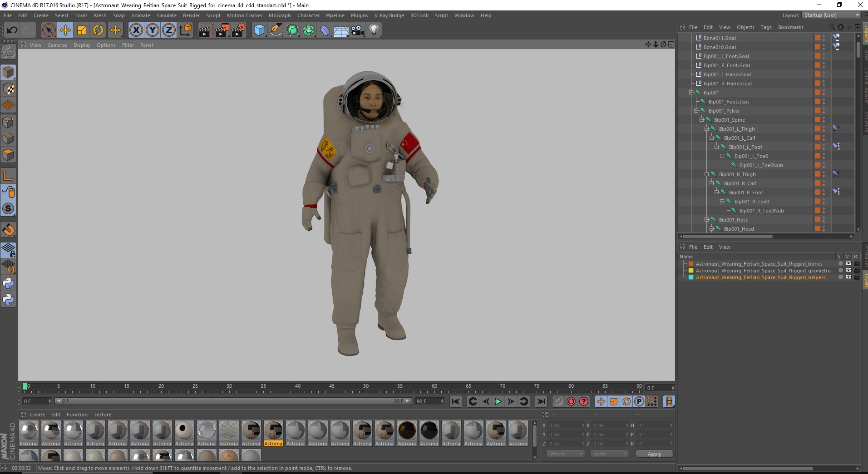Toggle solo for helpers layer
The height and width of the screenshot is (474, 868).
tap(840, 277)
